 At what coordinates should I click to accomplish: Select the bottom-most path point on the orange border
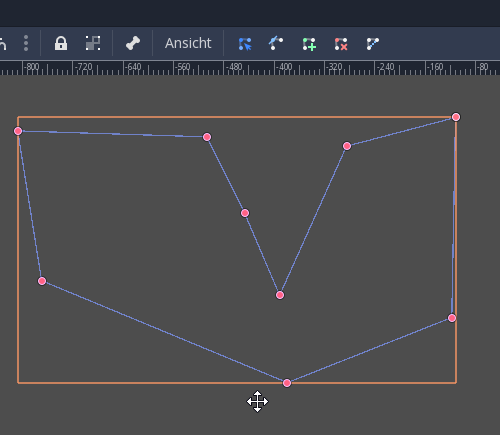[x=287, y=383]
